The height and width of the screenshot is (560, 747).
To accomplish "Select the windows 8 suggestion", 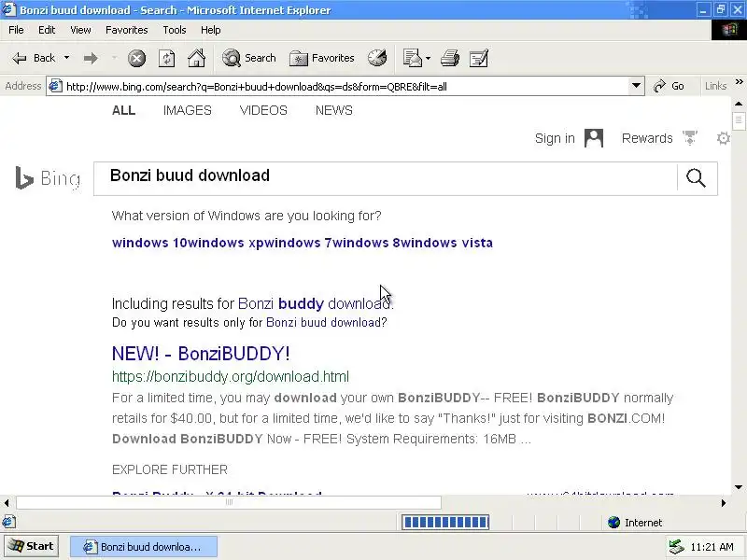I will pyautogui.click(x=366, y=243).
